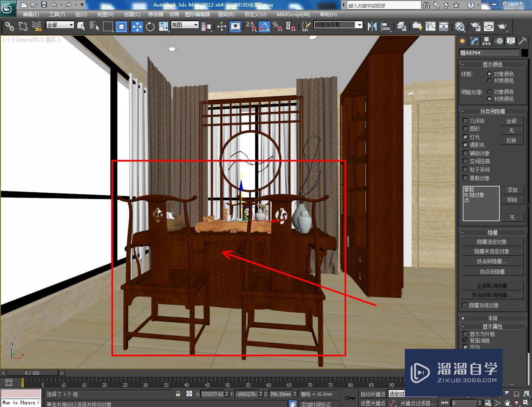
Task: Click the 全部取消隐藏 button
Action: pos(492,286)
